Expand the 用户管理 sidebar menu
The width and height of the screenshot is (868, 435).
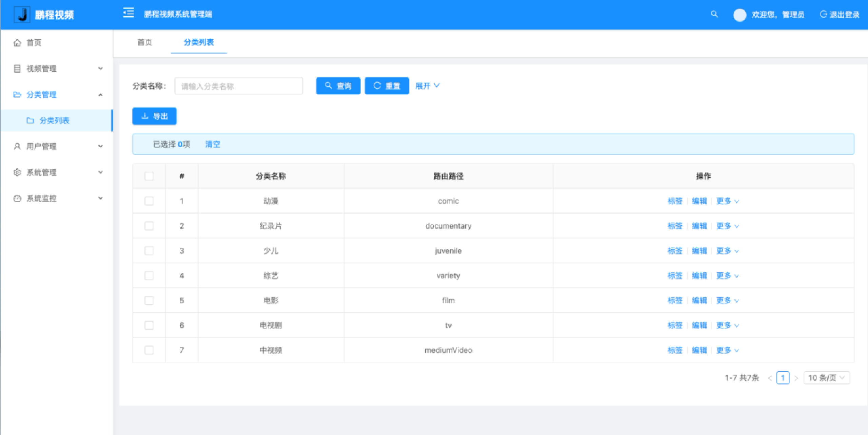pos(56,147)
